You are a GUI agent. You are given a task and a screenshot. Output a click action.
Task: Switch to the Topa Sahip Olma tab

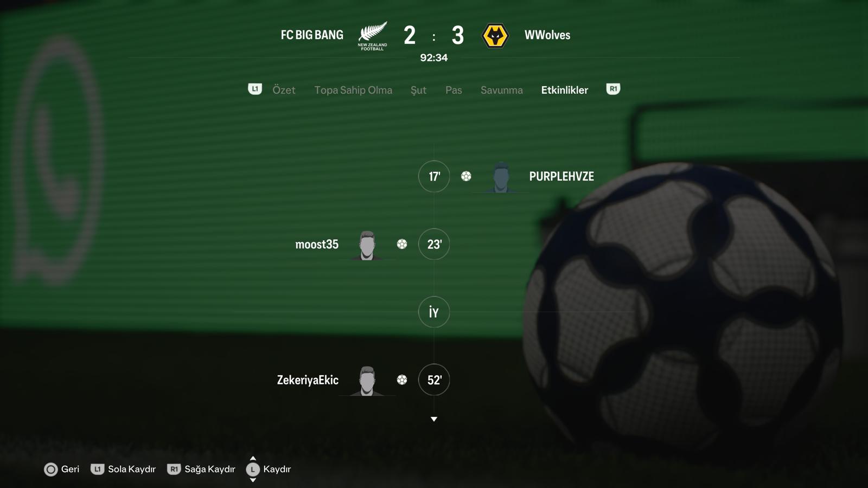point(353,90)
